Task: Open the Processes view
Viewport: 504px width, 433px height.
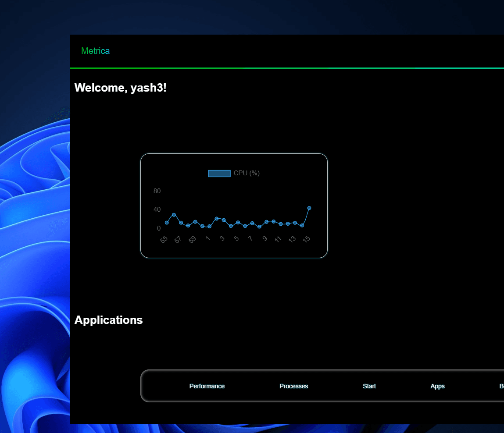Action: (293, 386)
